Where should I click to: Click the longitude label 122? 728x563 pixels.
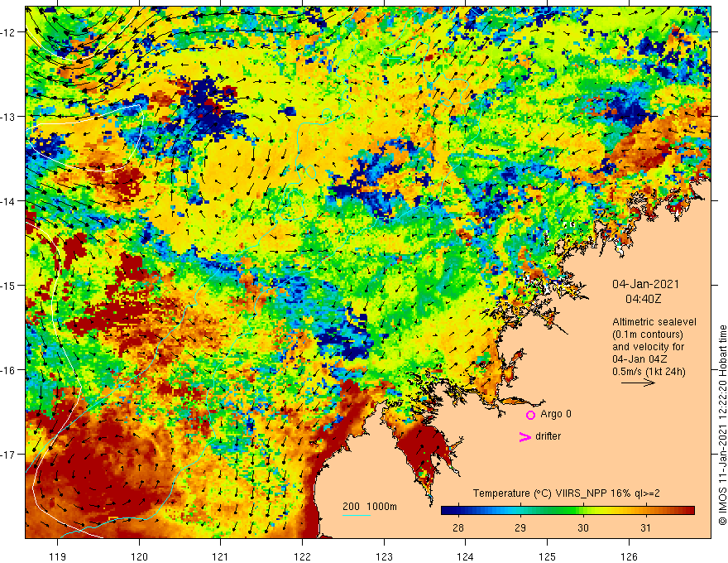click(x=302, y=556)
